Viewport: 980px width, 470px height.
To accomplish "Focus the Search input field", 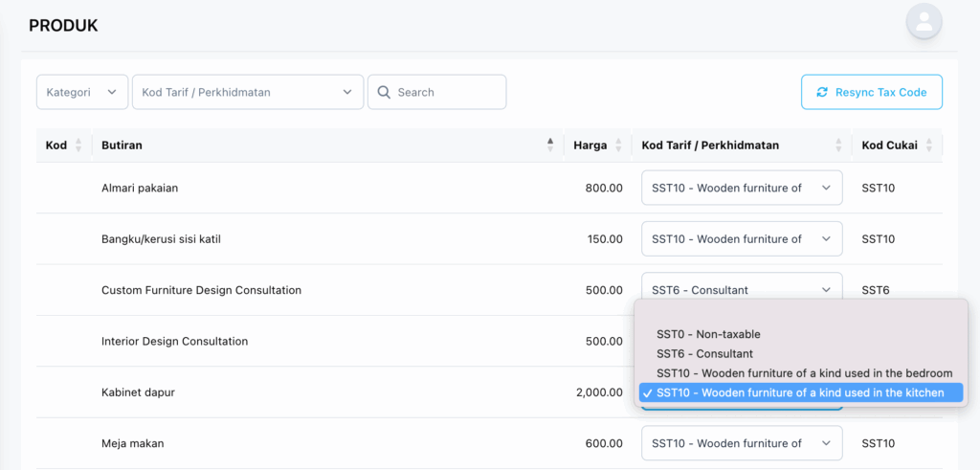I will [436, 93].
